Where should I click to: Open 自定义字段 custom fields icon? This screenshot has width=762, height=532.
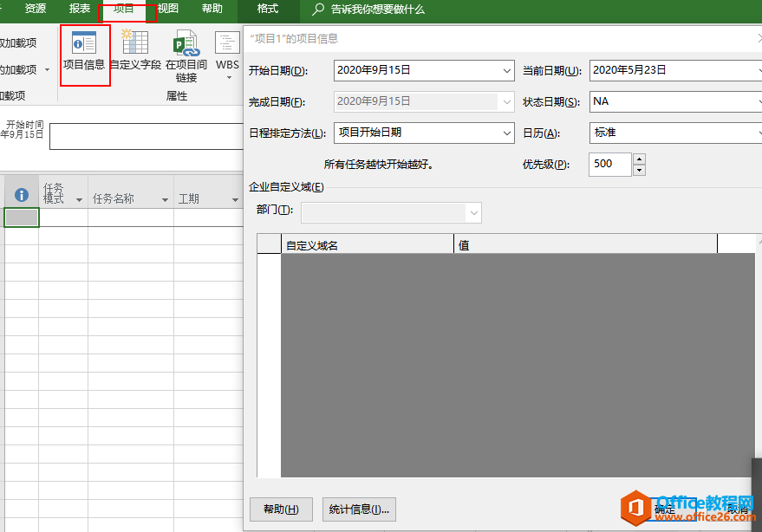(x=135, y=53)
